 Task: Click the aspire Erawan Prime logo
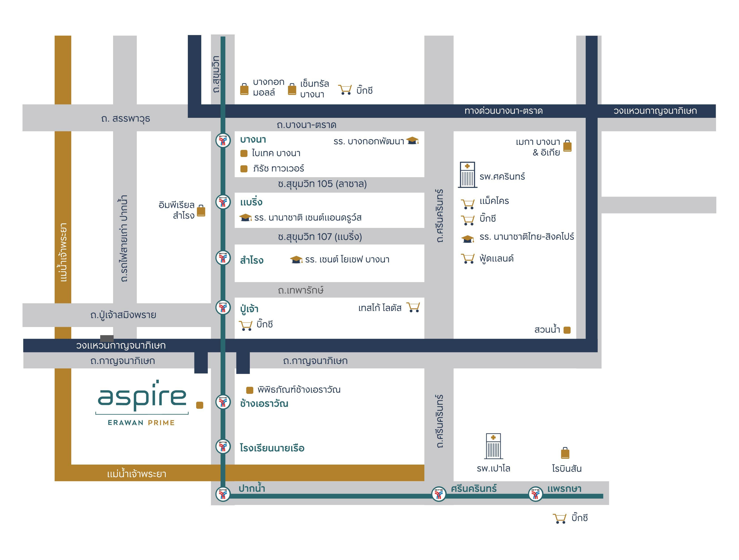(142, 403)
